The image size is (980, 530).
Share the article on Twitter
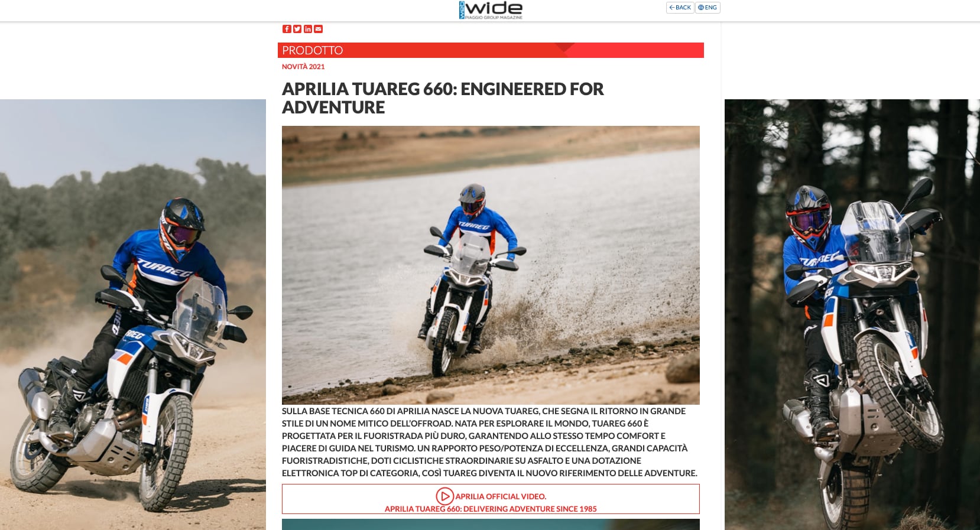(297, 29)
